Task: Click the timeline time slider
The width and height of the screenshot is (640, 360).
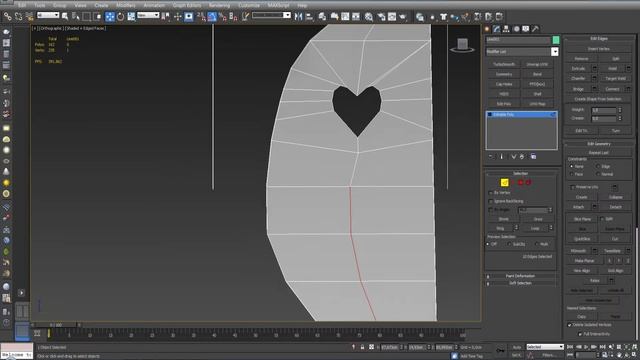Action: point(56,325)
